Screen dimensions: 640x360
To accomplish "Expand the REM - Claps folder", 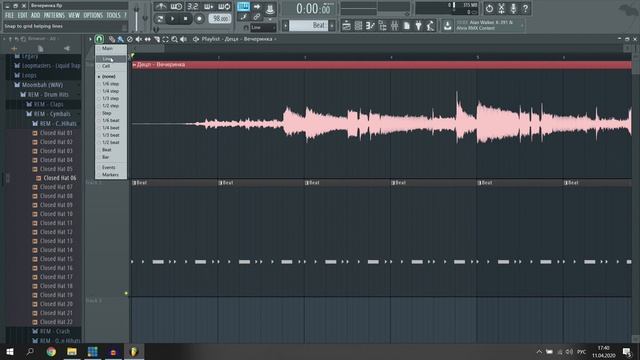I will (48, 104).
